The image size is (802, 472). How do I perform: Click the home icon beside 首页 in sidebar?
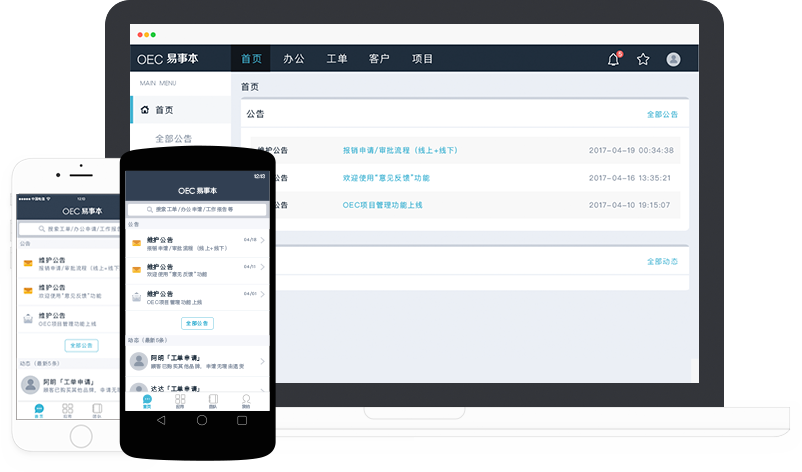click(145, 110)
